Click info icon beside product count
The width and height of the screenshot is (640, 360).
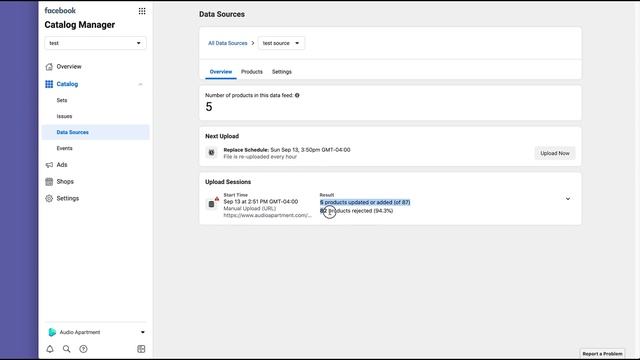297,96
